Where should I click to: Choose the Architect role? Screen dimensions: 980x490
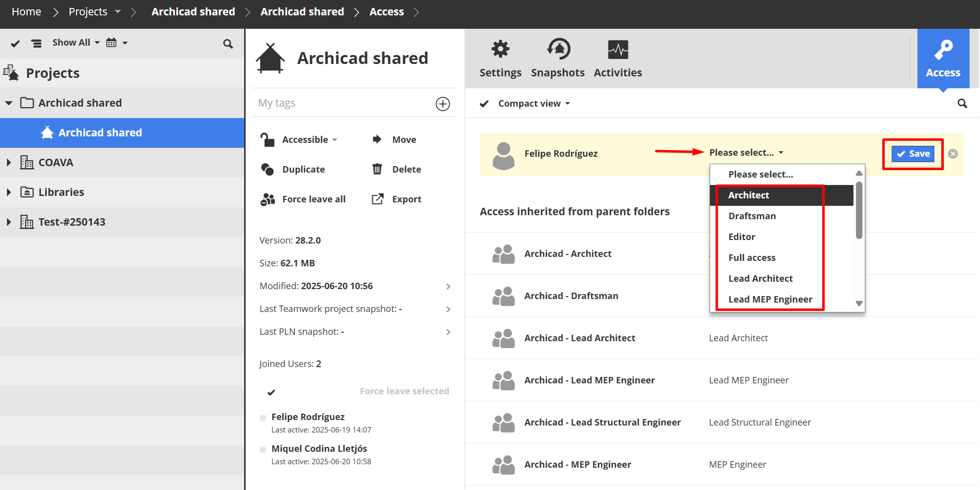click(x=782, y=195)
